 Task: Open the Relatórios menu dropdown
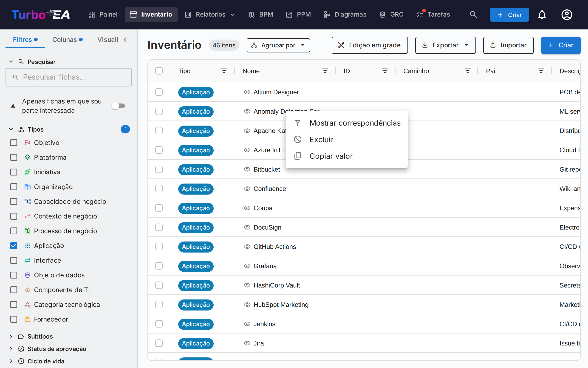[210, 14]
